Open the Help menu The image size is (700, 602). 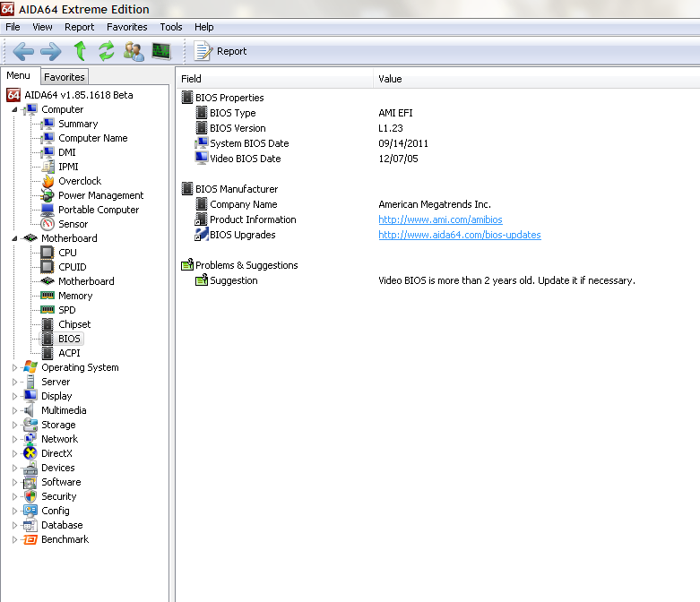pyautogui.click(x=204, y=27)
